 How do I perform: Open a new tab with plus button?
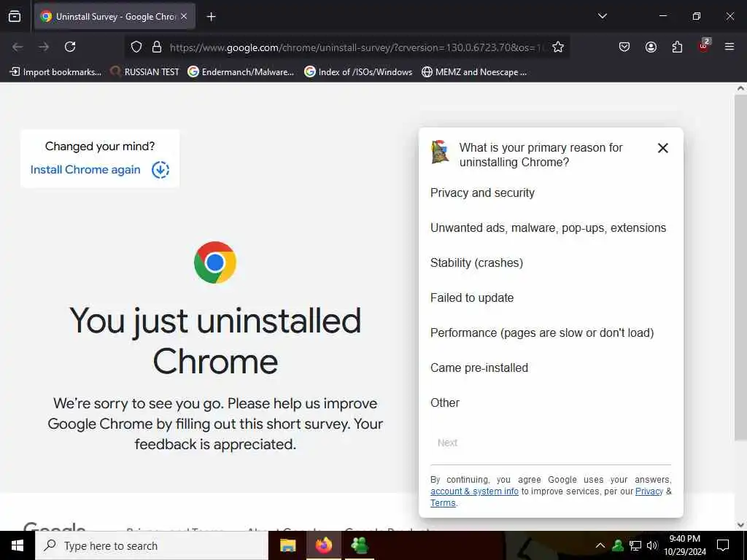point(211,17)
